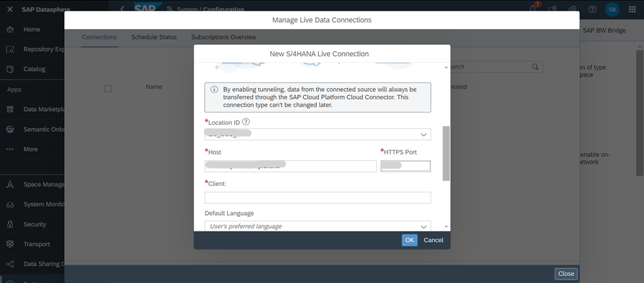Open Transport icon in sidebar
644x283 pixels.
(11, 245)
